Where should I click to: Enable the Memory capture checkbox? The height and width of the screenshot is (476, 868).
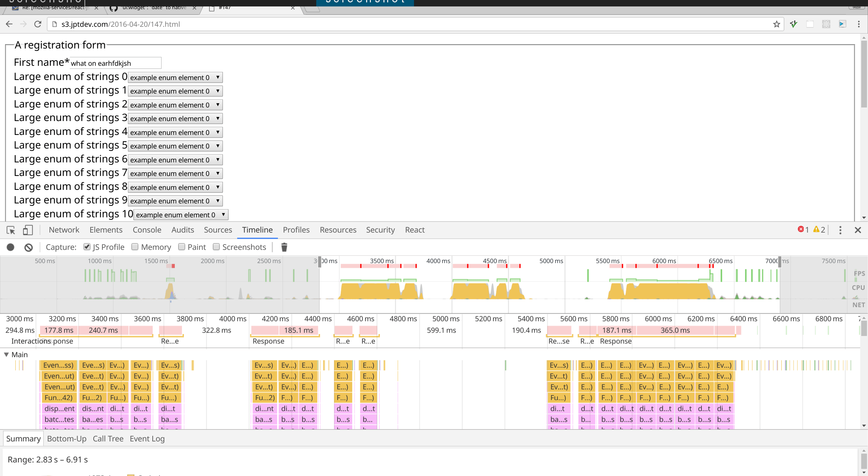coord(134,247)
